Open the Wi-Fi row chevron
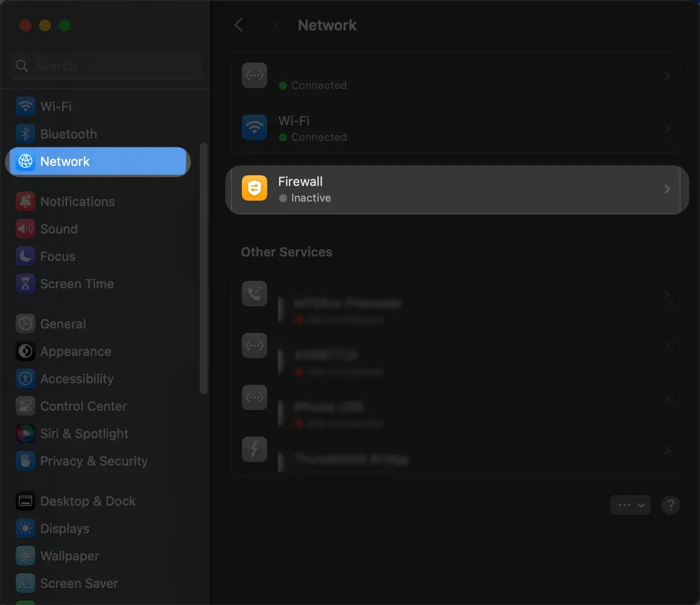Viewport: 700px width, 605px height. (x=667, y=128)
